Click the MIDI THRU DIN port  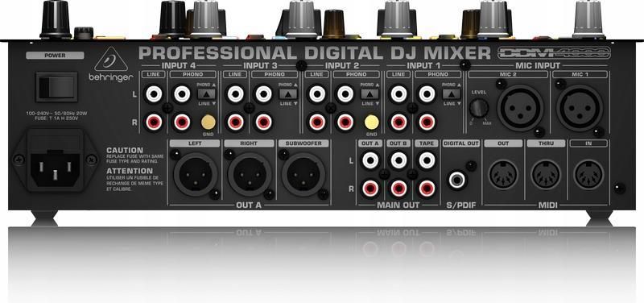point(546,174)
